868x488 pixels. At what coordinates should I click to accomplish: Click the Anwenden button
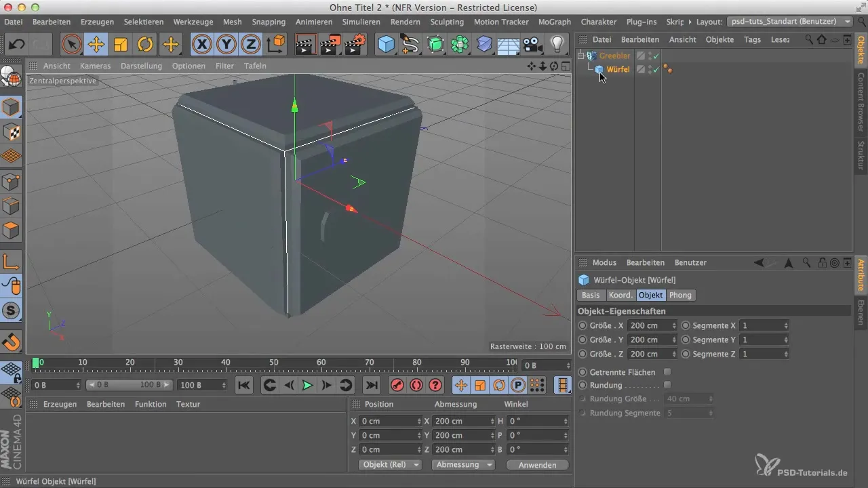point(536,465)
